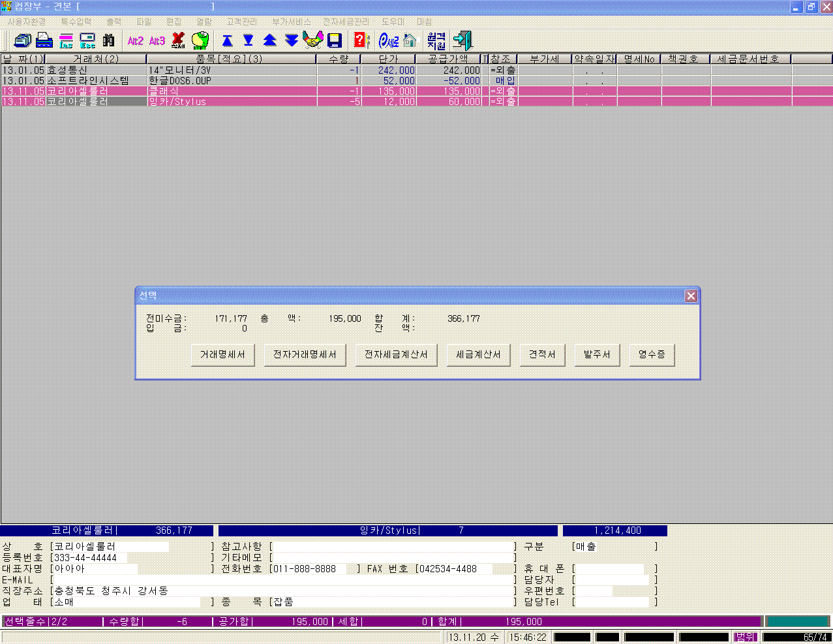Click the 전자세금계산서 button
The height and width of the screenshot is (644, 833).
[x=396, y=354]
